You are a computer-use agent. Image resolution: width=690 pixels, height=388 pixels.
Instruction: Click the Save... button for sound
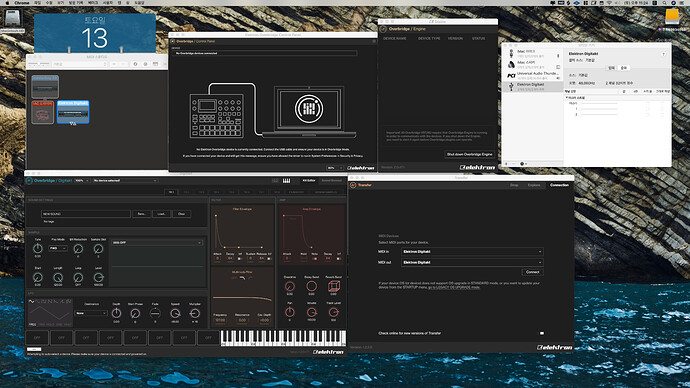pyautogui.click(x=141, y=214)
